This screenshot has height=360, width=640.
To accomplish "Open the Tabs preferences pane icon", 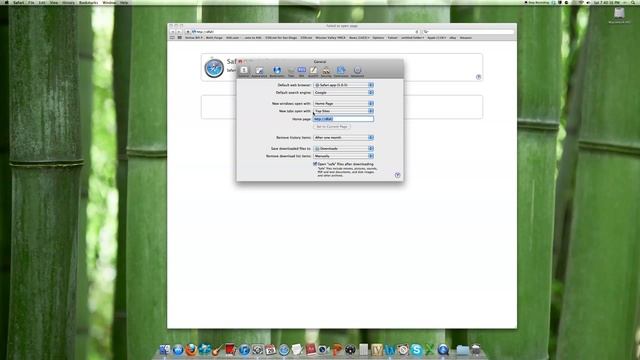I will point(291,71).
